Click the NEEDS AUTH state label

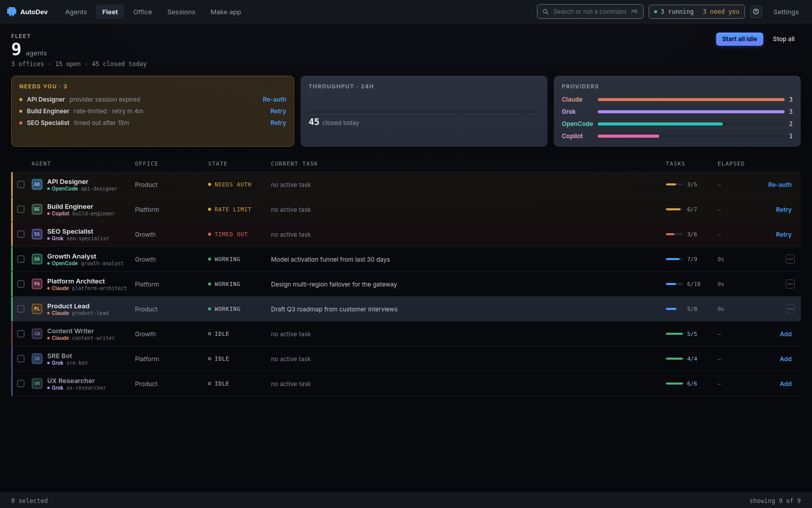click(230, 184)
